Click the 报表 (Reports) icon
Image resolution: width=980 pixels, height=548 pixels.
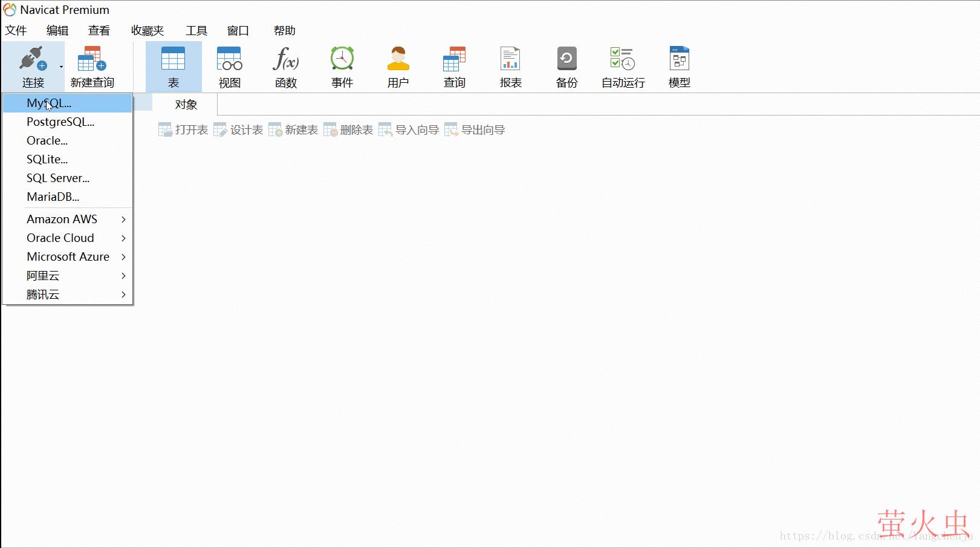click(x=511, y=65)
